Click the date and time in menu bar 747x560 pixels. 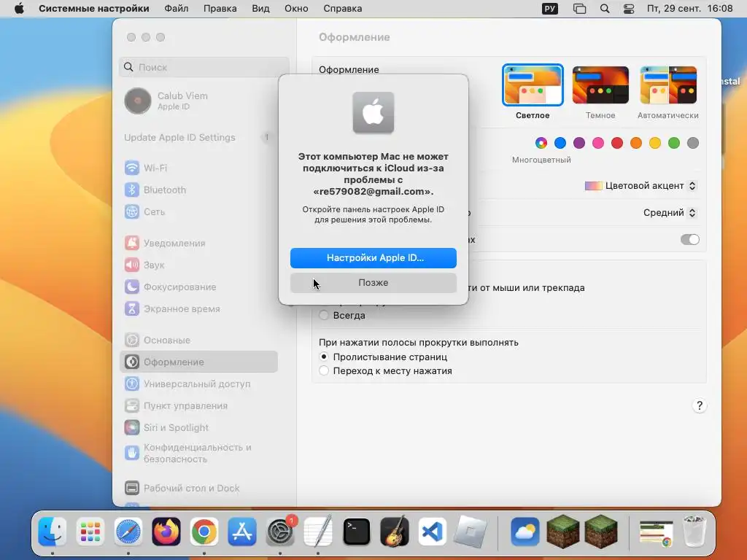coord(690,9)
